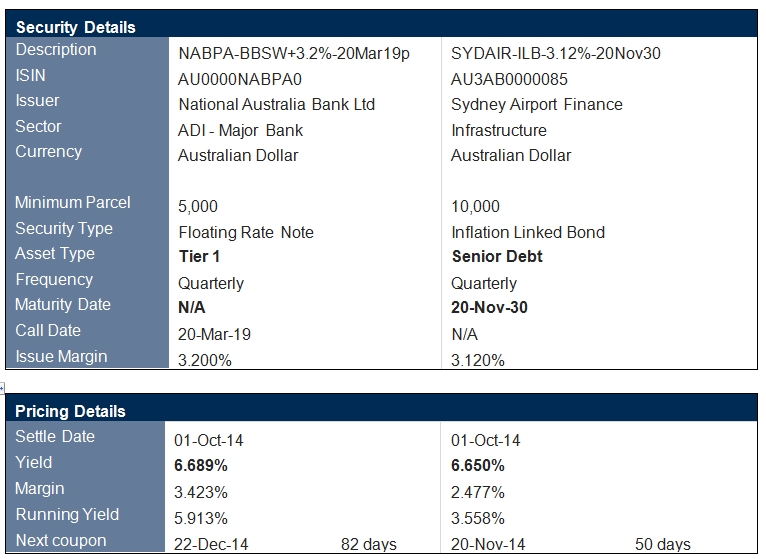Click the 20-Mar-19 call date cell
The image size is (766, 559).
point(214,334)
